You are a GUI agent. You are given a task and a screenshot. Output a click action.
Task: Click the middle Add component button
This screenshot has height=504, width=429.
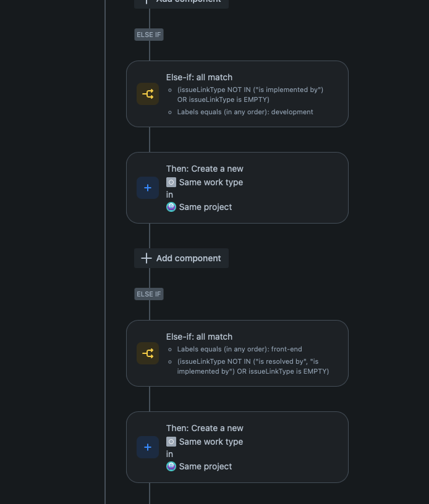tap(181, 258)
